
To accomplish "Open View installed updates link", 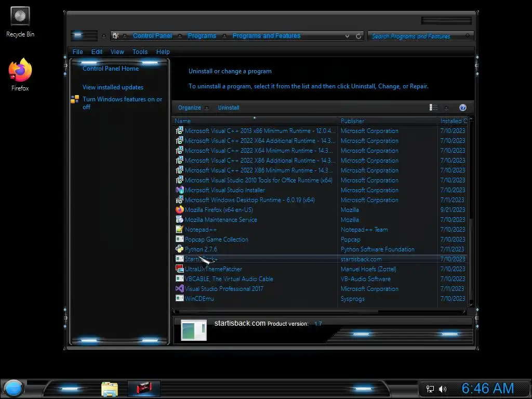I will [113, 87].
